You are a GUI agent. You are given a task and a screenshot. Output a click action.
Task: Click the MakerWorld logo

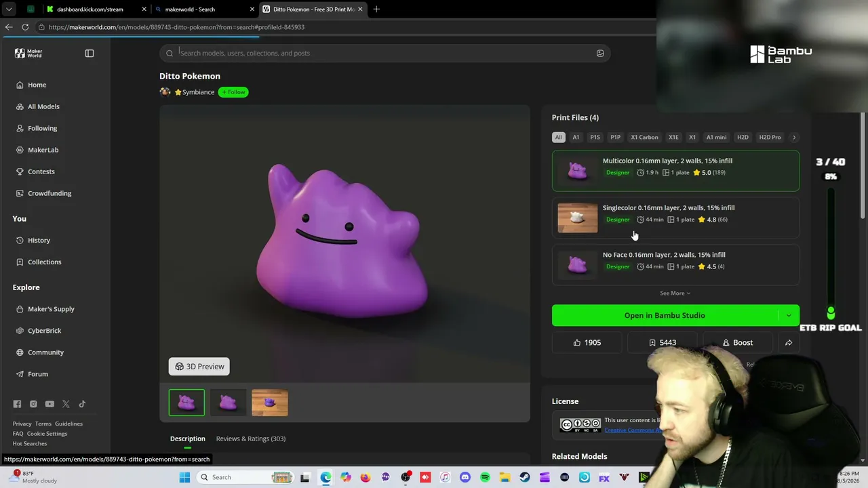point(28,53)
